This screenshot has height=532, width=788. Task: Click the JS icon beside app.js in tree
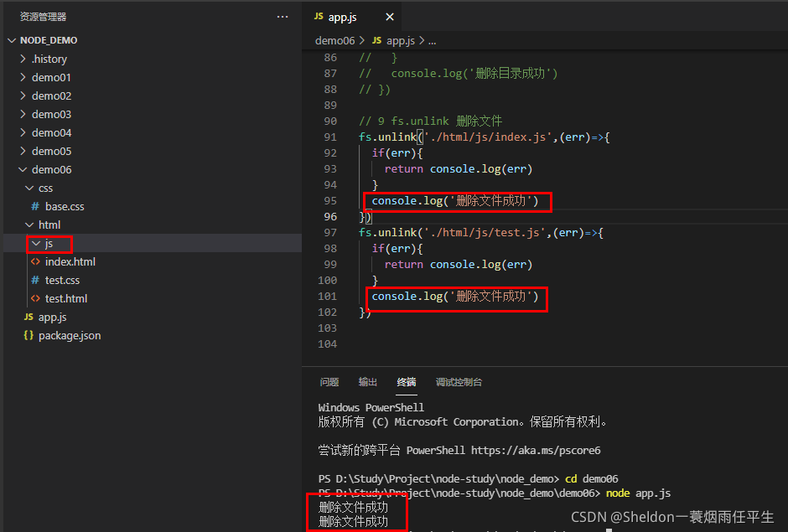pos(29,317)
